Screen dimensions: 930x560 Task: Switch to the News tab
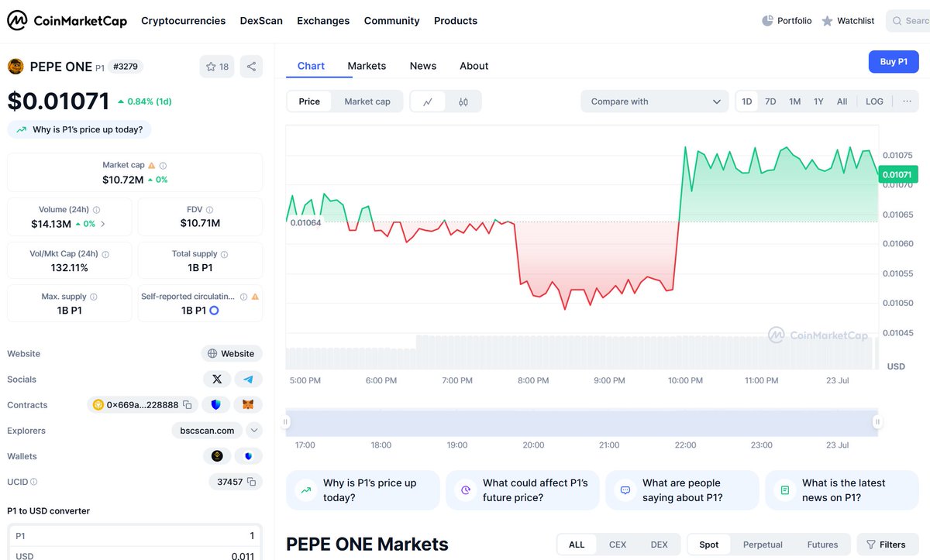(423, 66)
